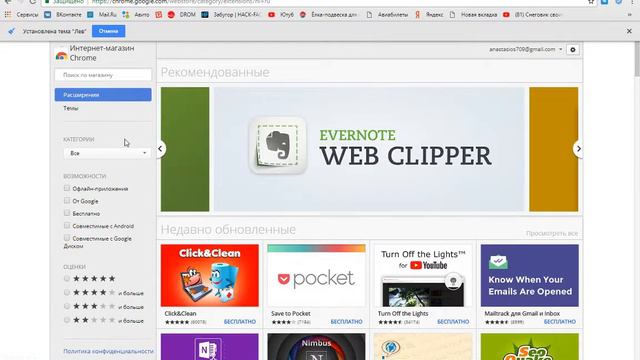
Task: Show next carousel slide with right arrow
Action: 578,149
